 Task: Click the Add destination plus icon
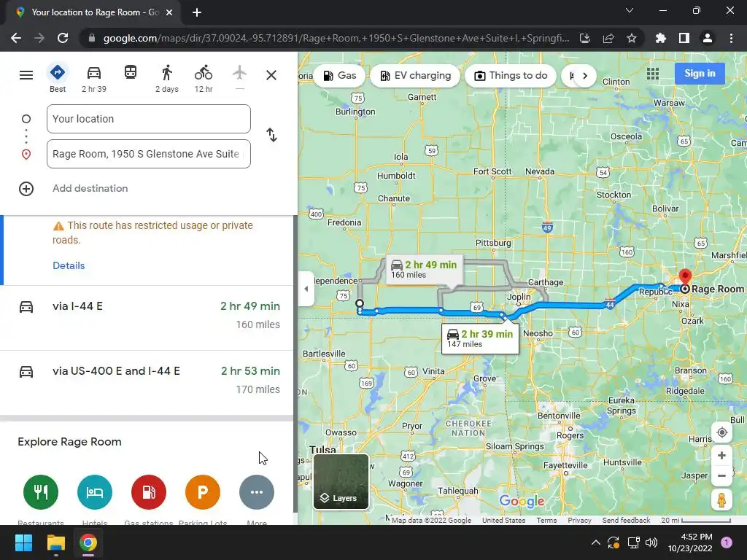click(26, 189)
